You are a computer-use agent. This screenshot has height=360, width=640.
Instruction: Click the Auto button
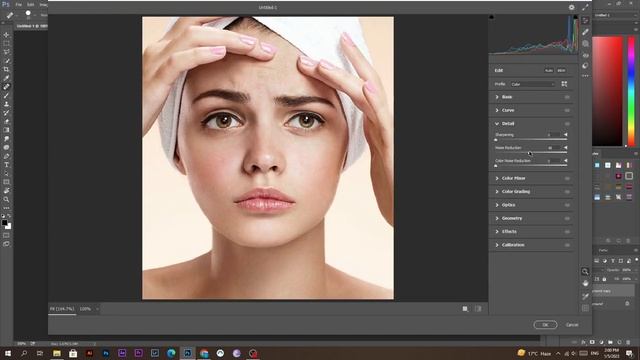click(549, 71)
